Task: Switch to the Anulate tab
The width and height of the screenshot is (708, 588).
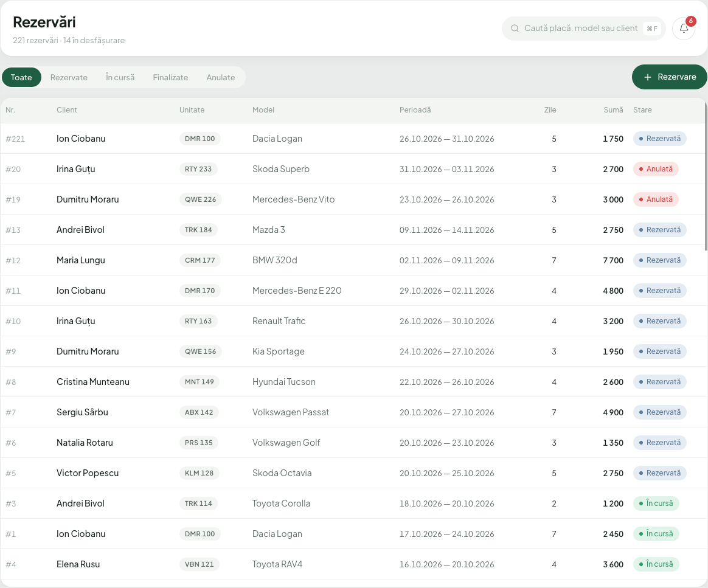Action: pos(220,77)
